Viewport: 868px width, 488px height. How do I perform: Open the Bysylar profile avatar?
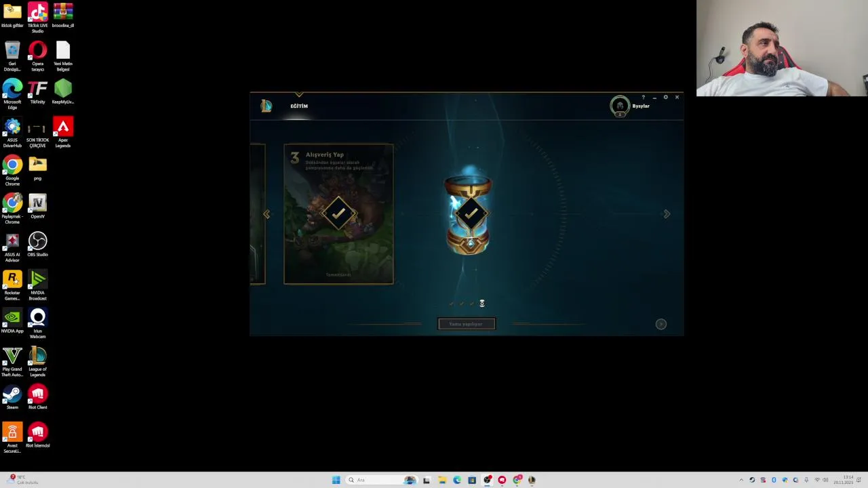click(619, 106)
